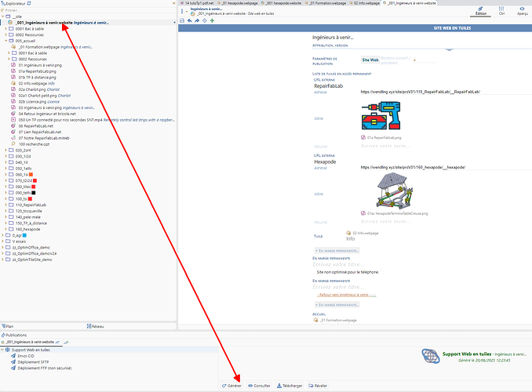Image resolution: width=532 pixels, height=392 pixels.
Task: Click the paper plane icon for Déploiement SFTP
Action: click(13, 362)
